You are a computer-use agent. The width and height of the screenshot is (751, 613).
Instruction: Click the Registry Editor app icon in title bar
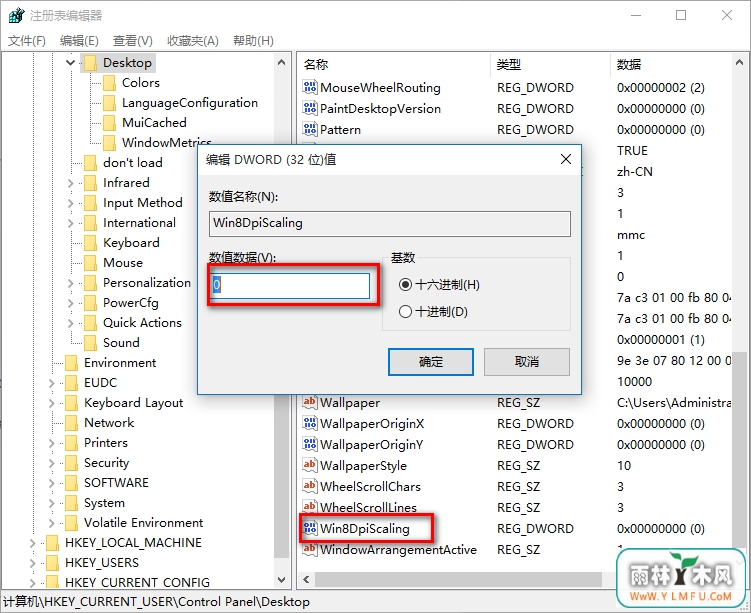tap(15, 15)
